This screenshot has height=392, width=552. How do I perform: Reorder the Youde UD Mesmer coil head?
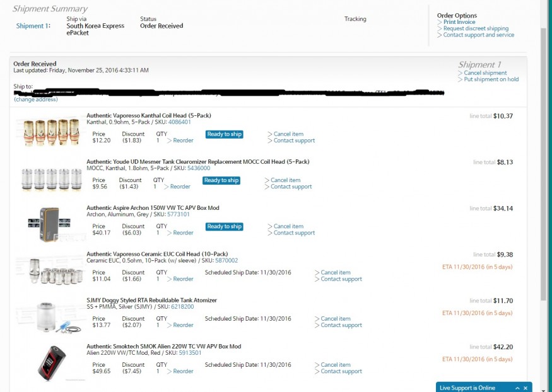click(x=180, y=187)
